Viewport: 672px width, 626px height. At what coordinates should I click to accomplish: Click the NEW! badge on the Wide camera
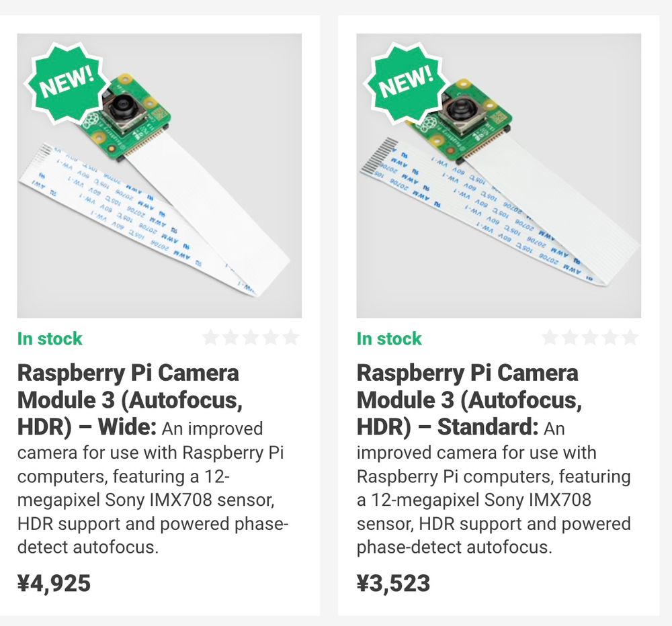(x=67, y=83)
